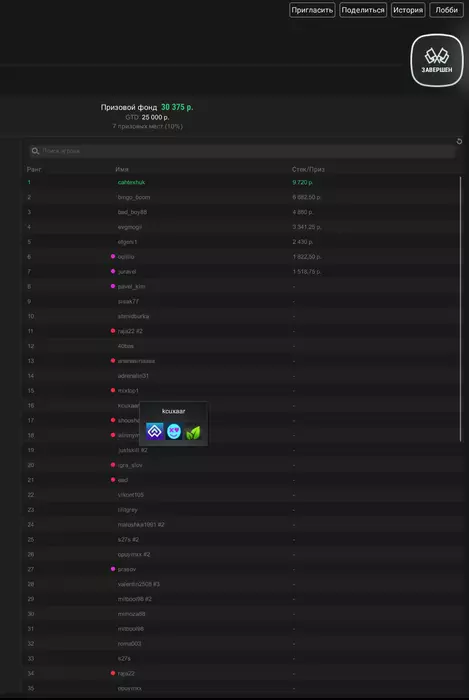This screenshot has width=469, height=700.
Task: Sort by the Имя column header
Action: [x=122, y=170]
